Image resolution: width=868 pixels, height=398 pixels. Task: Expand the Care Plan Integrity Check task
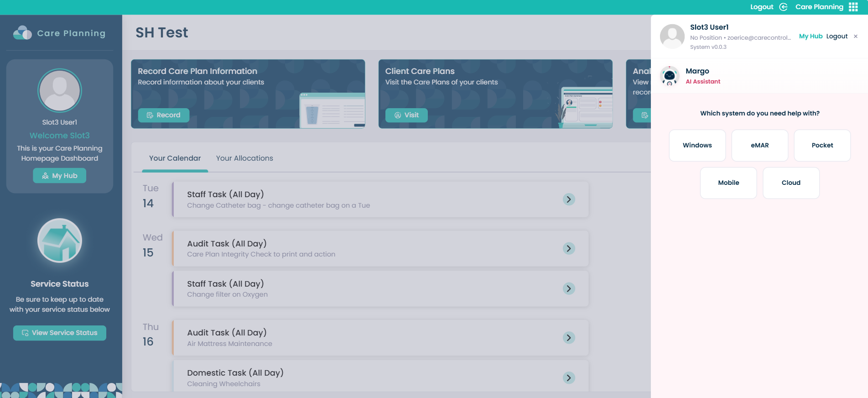coord(568,249)
